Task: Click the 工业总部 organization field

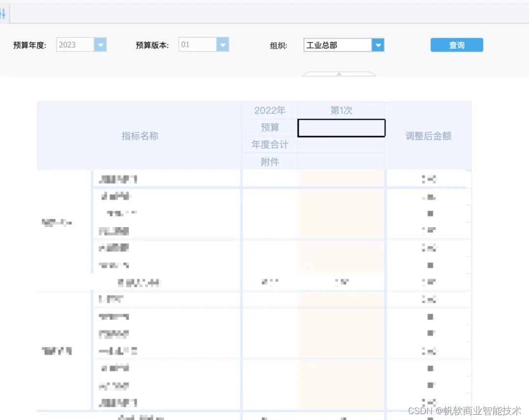Action: [336, 45]
